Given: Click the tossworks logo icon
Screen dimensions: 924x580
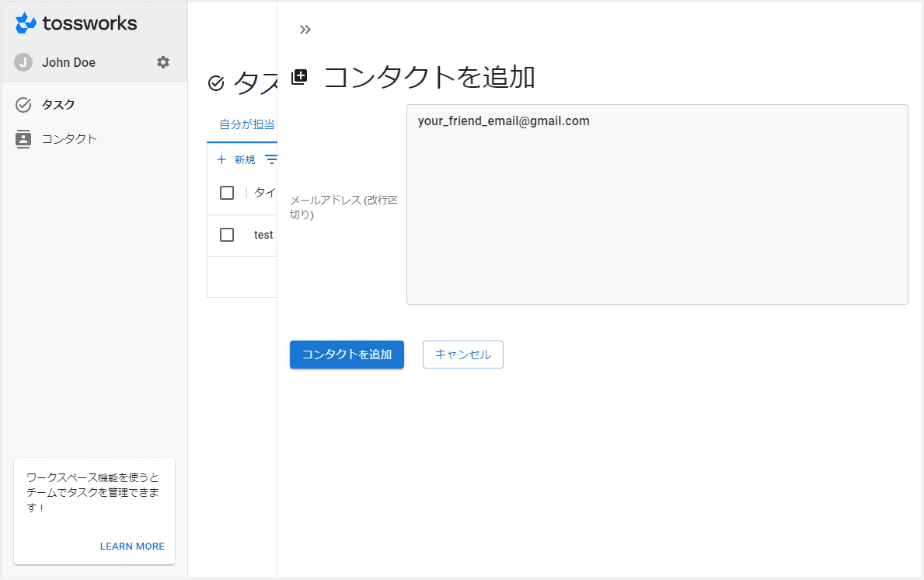Looking at the screenshot, I should [23, 23].
